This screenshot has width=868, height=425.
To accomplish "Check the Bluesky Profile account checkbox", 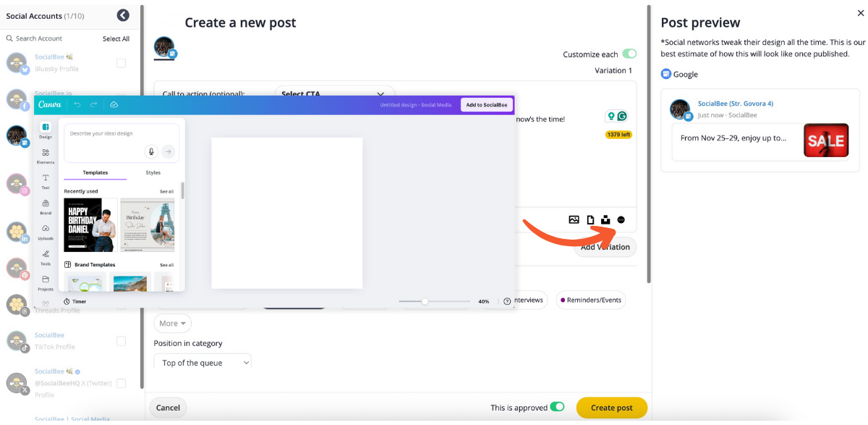I will [x=121, y=63].
